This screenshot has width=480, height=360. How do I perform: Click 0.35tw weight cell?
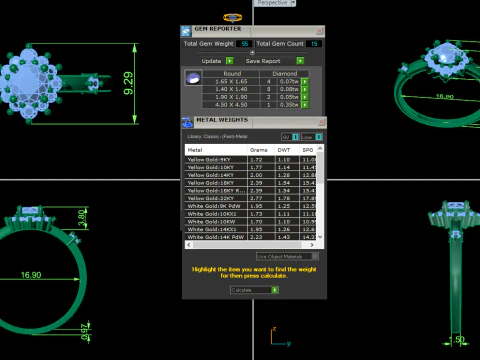pos(289,105)
